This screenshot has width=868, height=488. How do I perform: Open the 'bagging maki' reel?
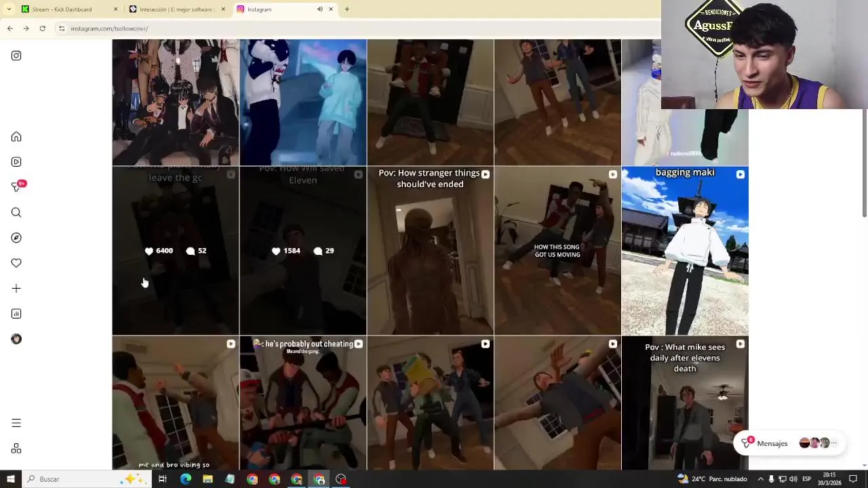685,251
